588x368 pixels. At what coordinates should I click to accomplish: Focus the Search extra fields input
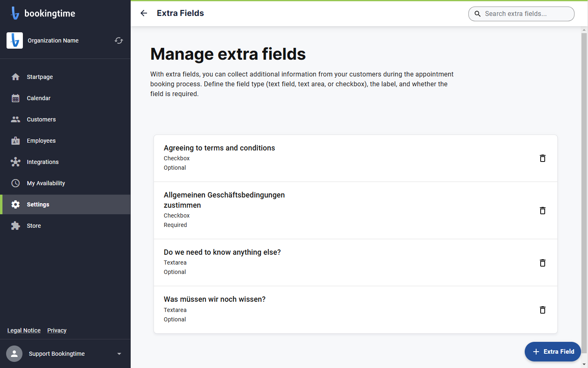tap(521, 14)
